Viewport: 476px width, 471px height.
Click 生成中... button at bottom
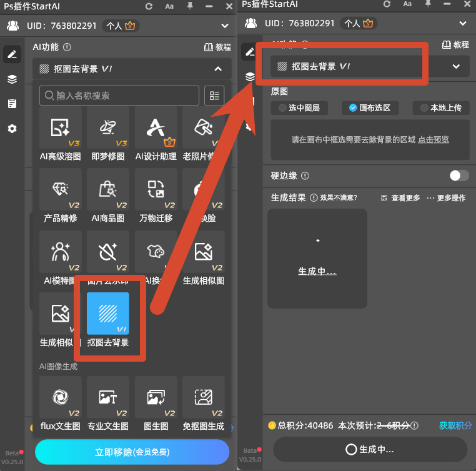coord(370,449)
